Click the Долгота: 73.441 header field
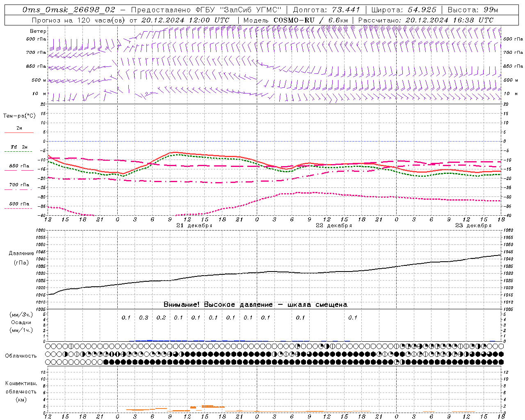The image size is (525, 420). coord(326,10)
